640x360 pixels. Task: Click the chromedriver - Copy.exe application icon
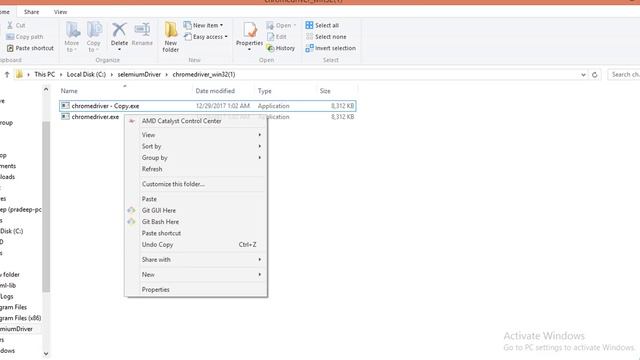(65, 106)
